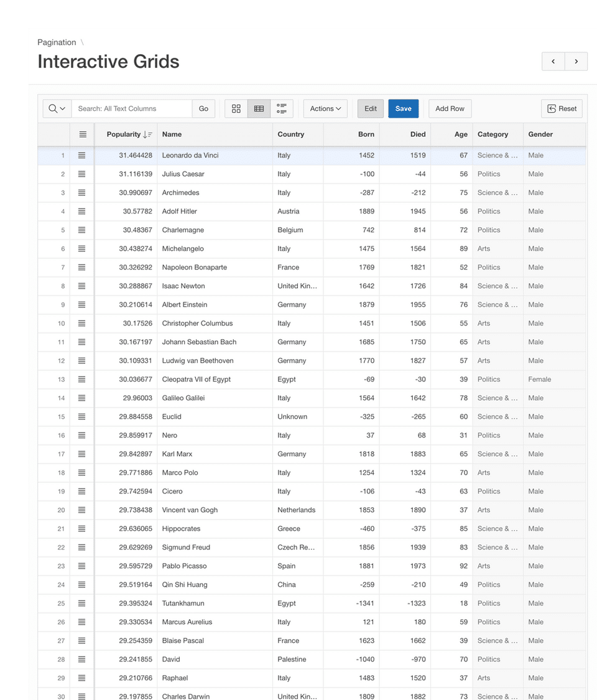The image size is (597, 700).
Task: Open the header row actions menu icon
Action: click(83, 134)
